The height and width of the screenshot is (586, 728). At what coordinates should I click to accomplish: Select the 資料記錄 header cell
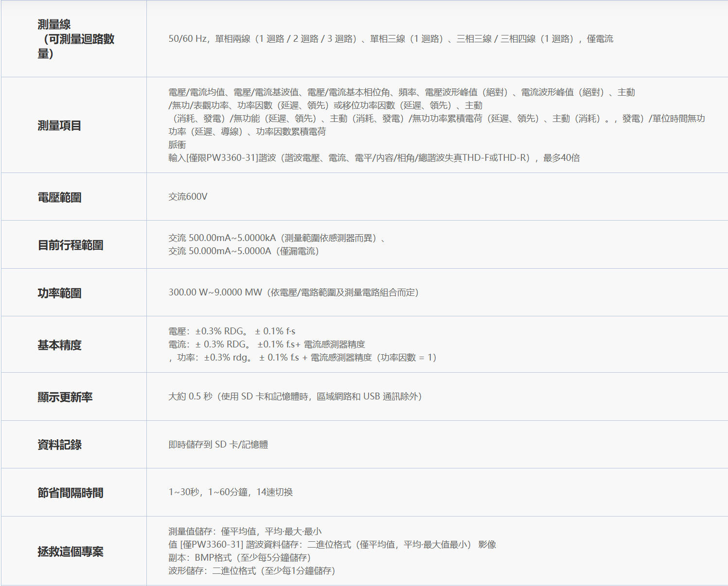coord(74,445)
